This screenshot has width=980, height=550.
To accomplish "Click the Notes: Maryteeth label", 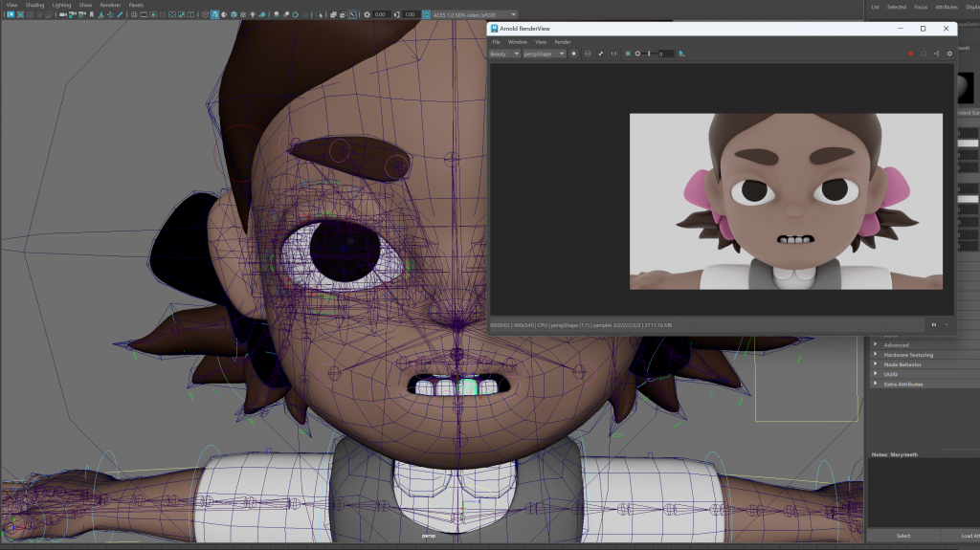I will pyautogui.click(x=895, y=454).
